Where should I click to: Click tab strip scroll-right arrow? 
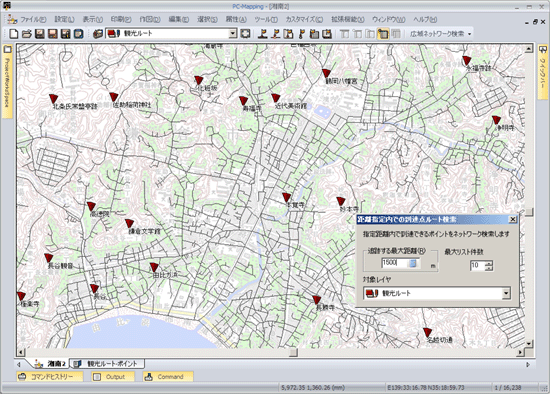point(528,365)
